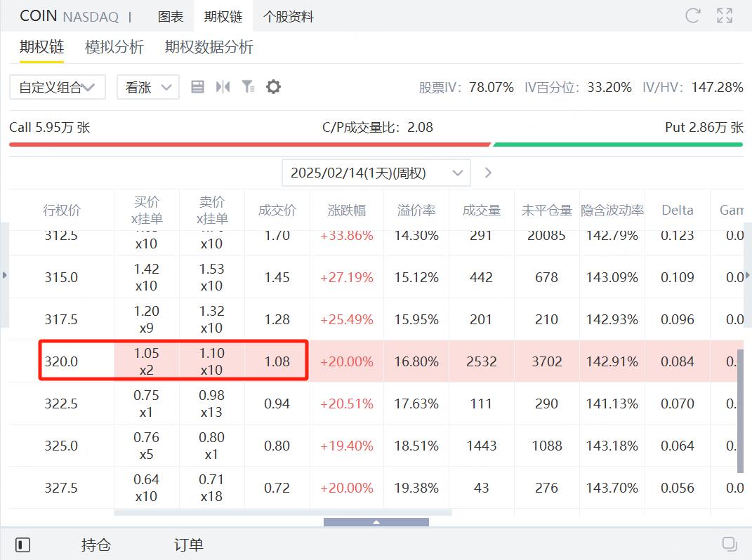
Task: Click +27.19% change in 315.0 row
Action: [347, 277]
